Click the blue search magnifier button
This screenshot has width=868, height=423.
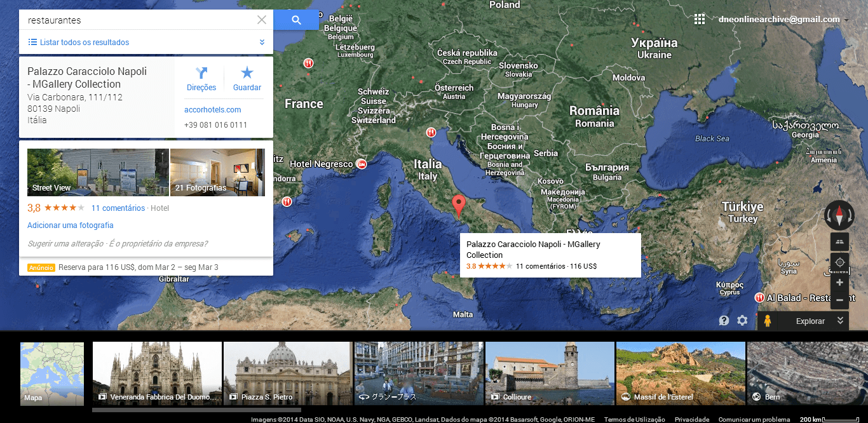(x=296, y=20)
